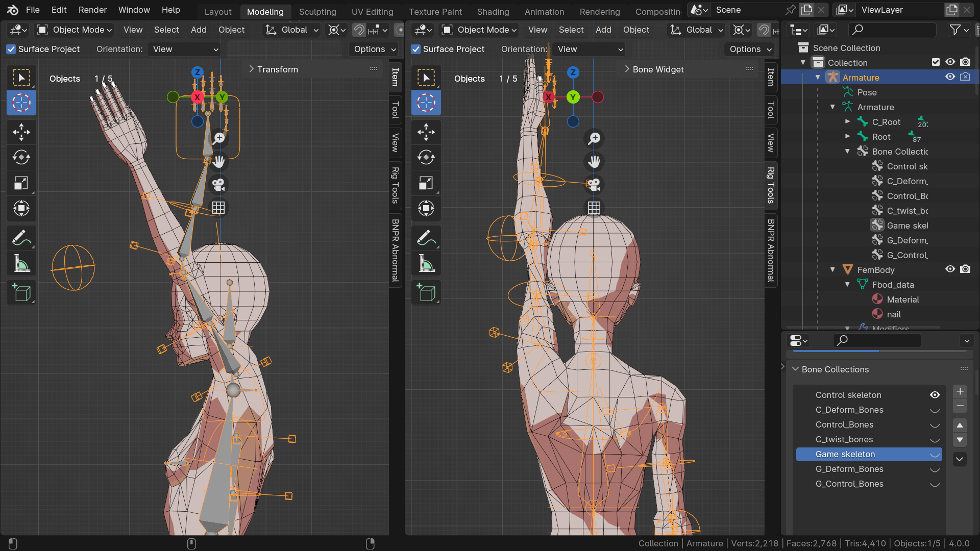The height and width of the screenshot is (551, 980).
Task: Collapse the FemBody tree item
Action: tap(832, 269)
